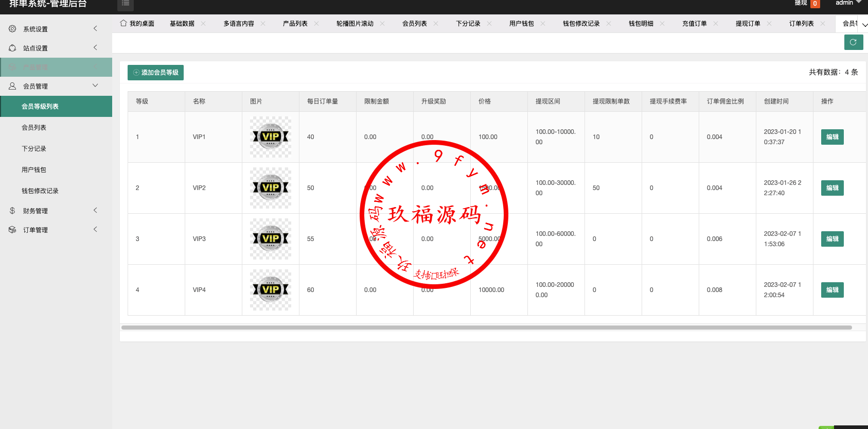Click 编辑 for VIP2 row
This screenshot has width=868, height=429.
pos(832,188)
